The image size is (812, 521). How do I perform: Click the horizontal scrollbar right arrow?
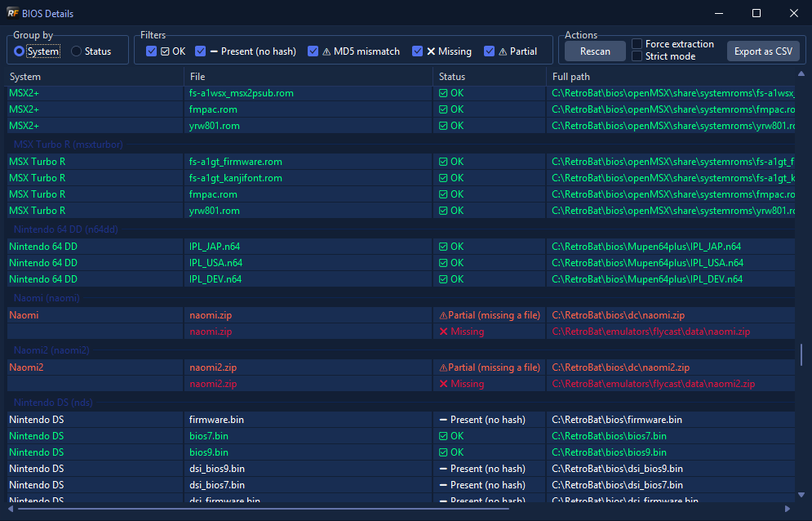[x=788, y=509]
